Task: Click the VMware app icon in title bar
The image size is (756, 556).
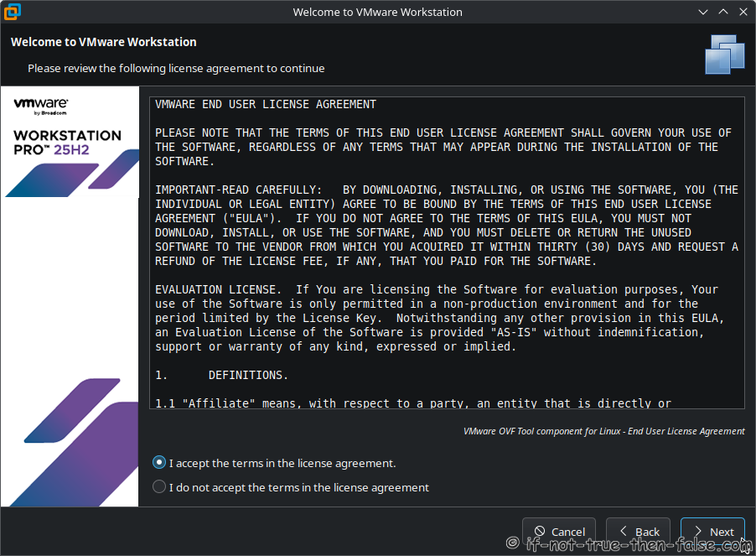Action: coord(12,12)
